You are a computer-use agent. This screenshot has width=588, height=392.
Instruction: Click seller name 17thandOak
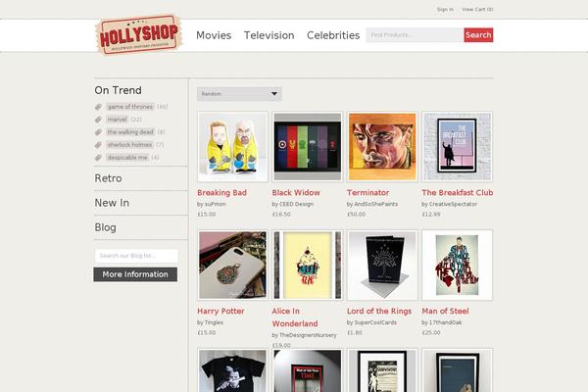[x=446, y=322]
